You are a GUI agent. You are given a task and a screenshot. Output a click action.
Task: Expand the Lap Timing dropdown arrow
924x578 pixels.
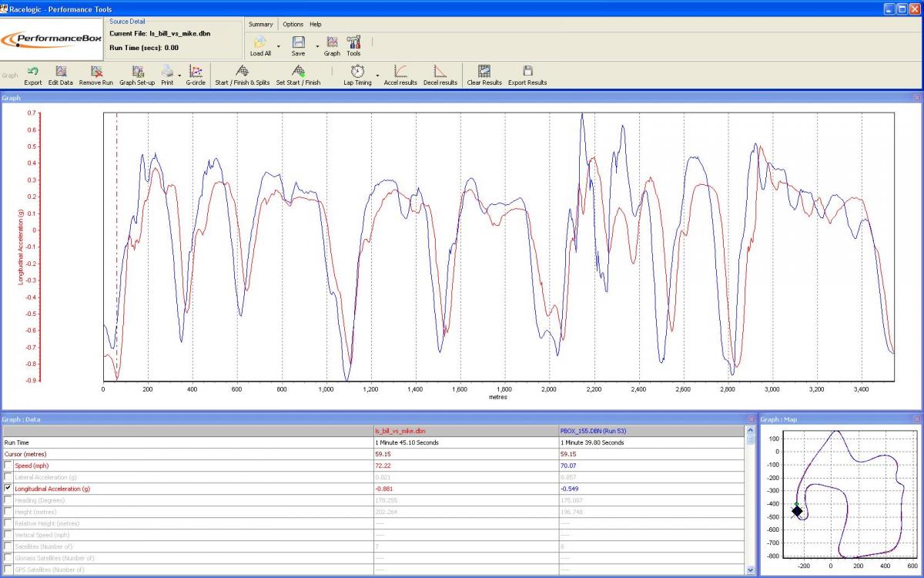[378, 76]
